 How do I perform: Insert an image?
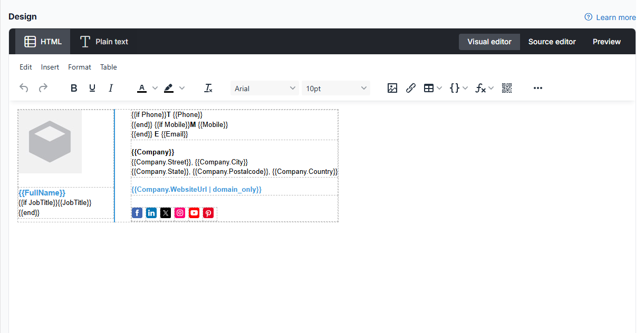point(392,88)
